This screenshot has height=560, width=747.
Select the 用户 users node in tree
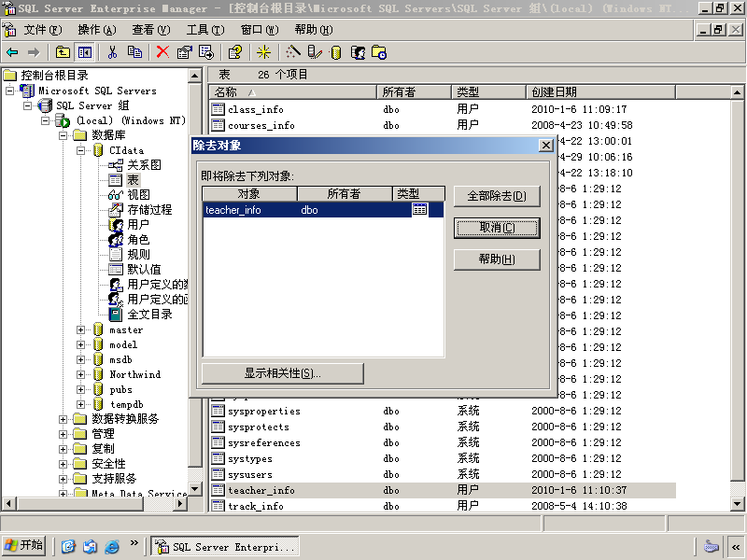pos(138,224)
